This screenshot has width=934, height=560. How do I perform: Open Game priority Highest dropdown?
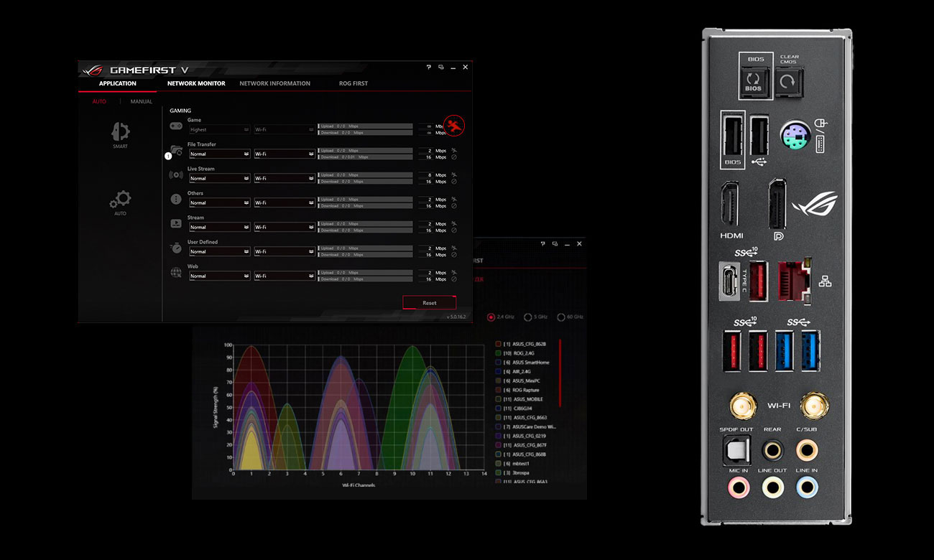pyautogui.click(x=219, y=130)
